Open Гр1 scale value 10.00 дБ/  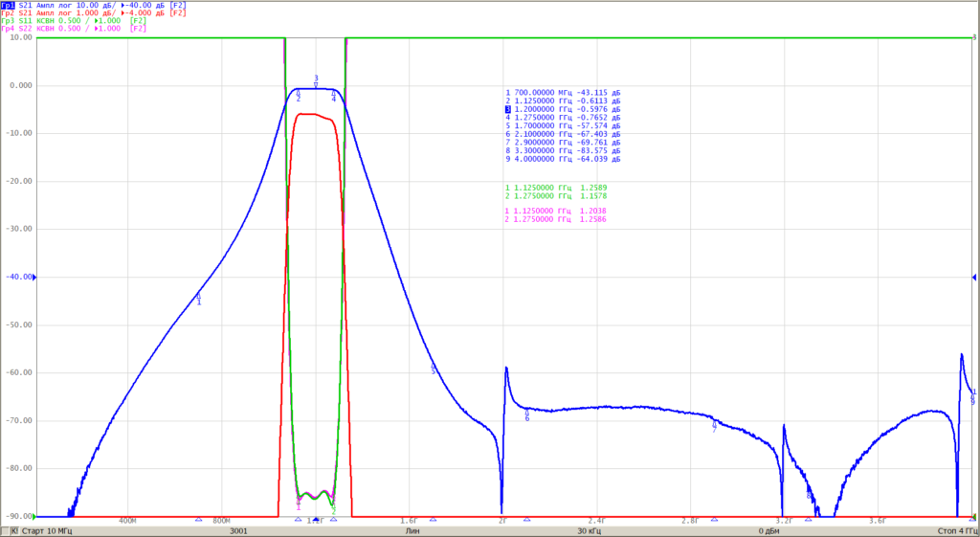[95, 5]
